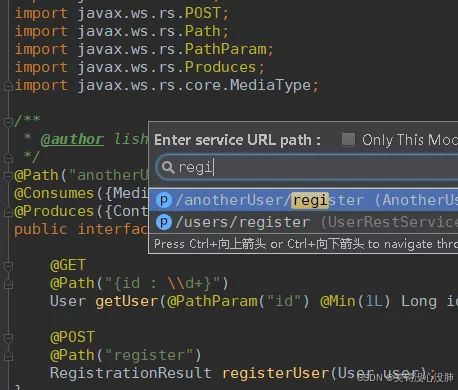This screenshot has height=390, width=458.
Task: Toggle fold marker beside @POST
Action: (8, 338)
